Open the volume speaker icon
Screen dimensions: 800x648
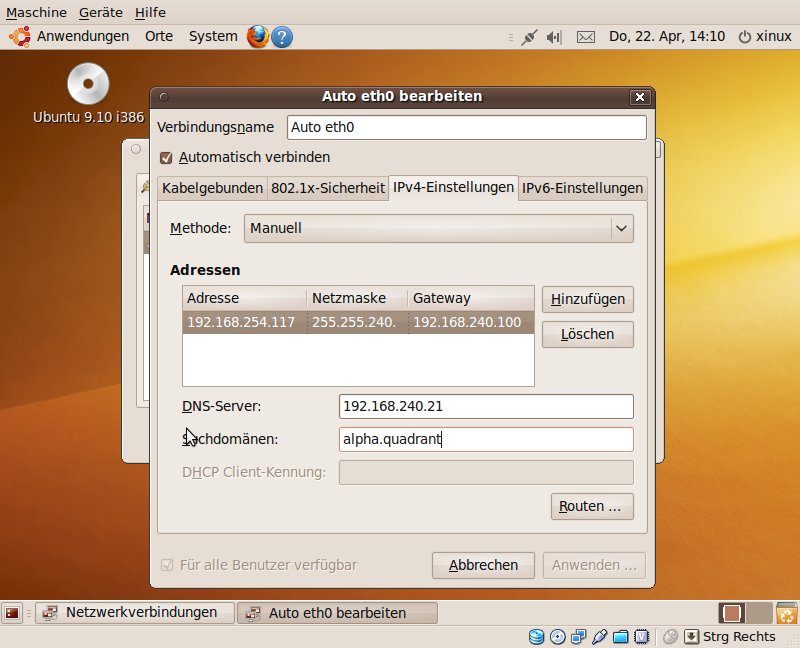point(556,36)
